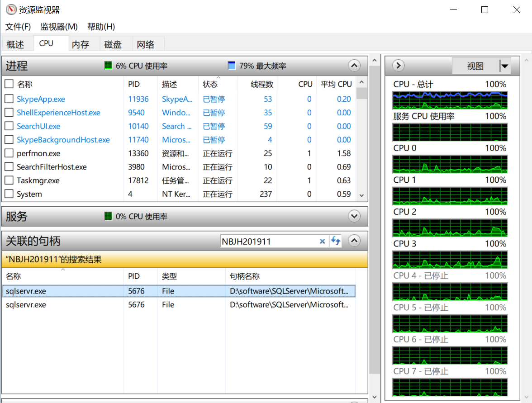This screenshot has height=403, width=532.
Task: Click the 视图 button
Action: coord(475,66)
